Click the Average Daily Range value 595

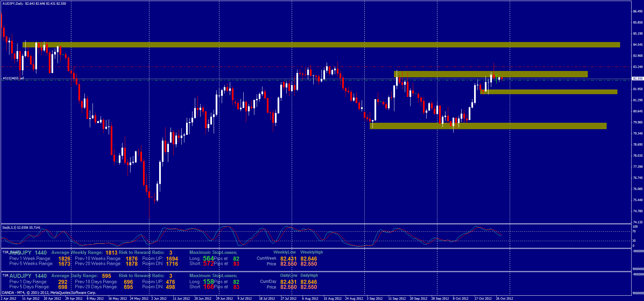click(106, 276)
